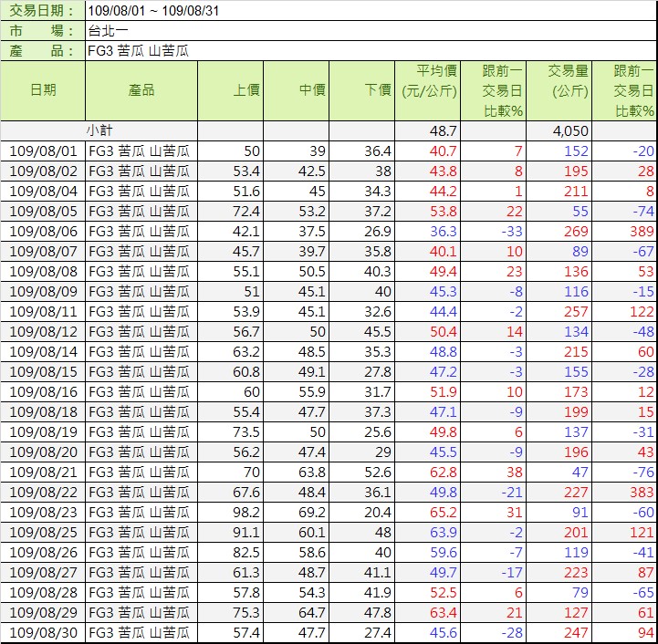658x644 pixels.
Task: Click the 產品 column header
Action: coord(141,90)
